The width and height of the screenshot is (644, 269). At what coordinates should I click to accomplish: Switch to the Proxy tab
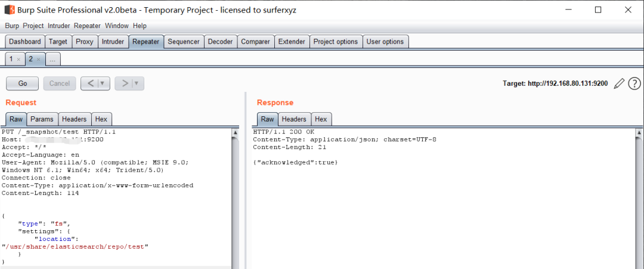click(85, 42)
